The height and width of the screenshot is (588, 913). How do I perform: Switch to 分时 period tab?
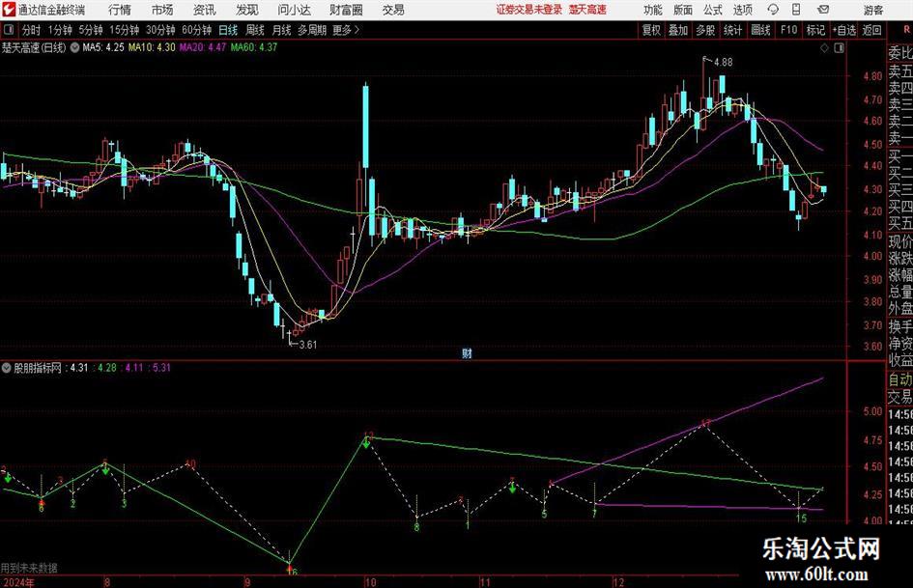[31, 30]
